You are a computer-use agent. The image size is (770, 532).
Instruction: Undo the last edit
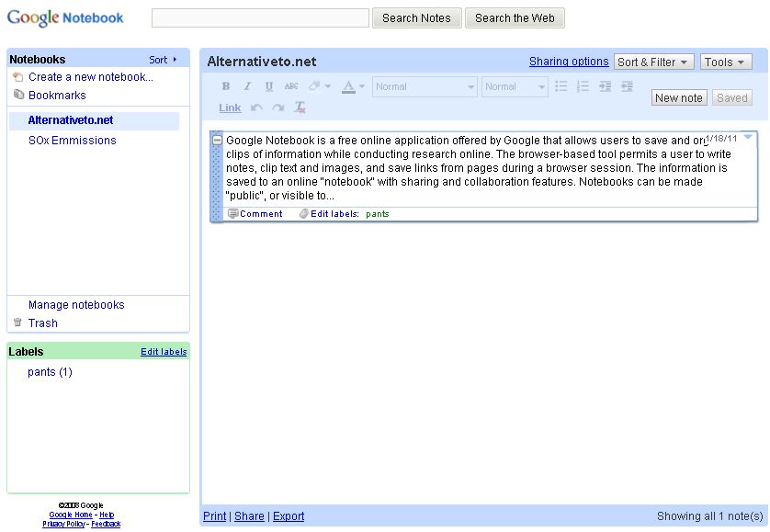coord(255,108)
